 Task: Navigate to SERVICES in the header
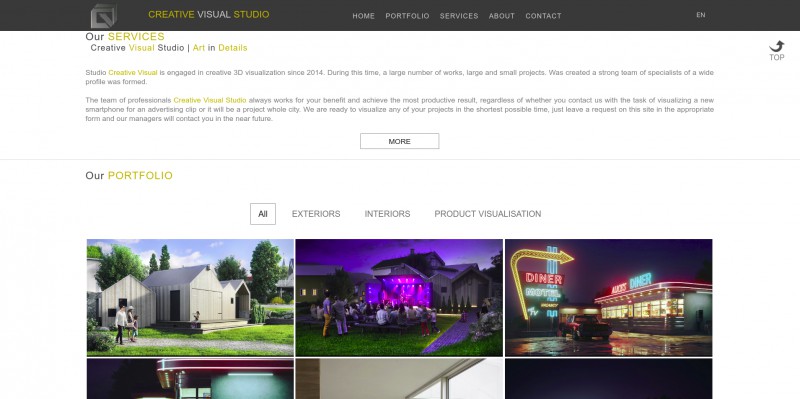459,16
